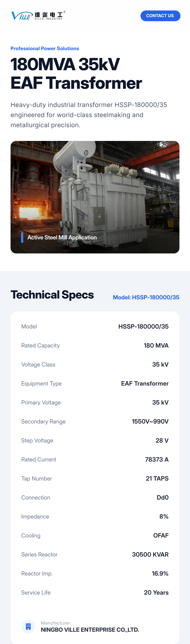The width and height of the screenshot is (190, 644).
Task: Select the Rated Capacity 180 MVA value
Action: click(156, 345)
